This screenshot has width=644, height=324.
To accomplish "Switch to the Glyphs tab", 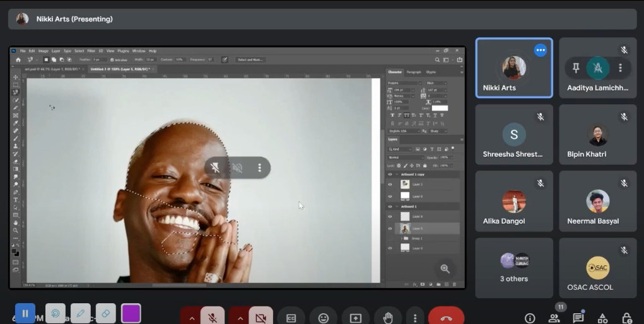I will point(431,72).
